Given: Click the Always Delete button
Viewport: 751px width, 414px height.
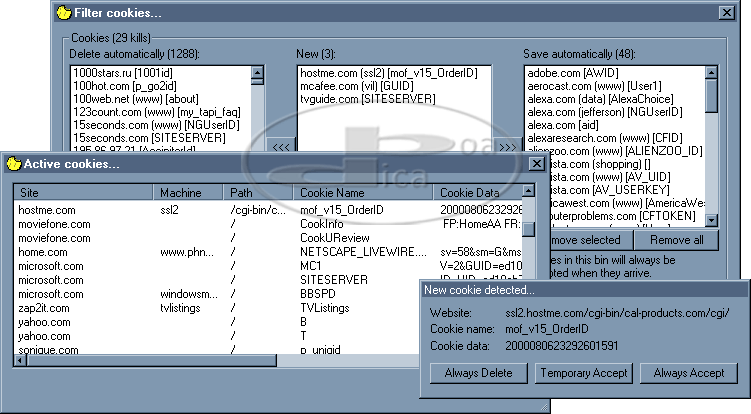Looking at the screenshot, I should pos(478,373).
